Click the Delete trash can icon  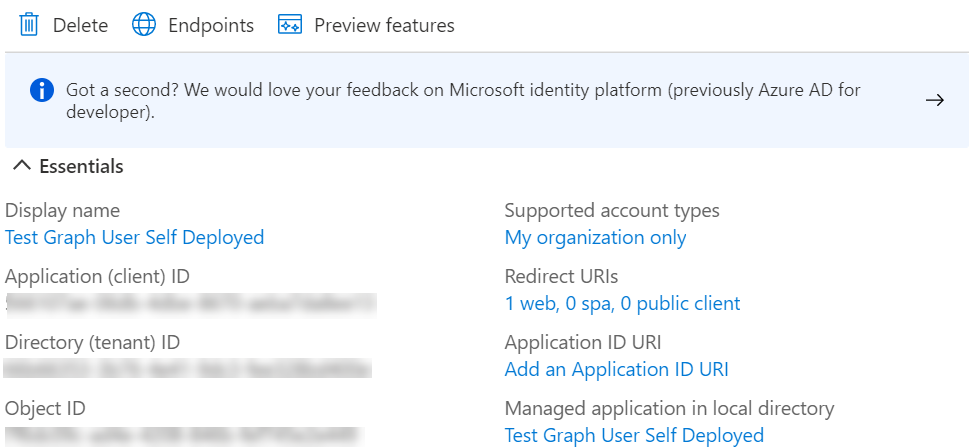click(x=29, y=25)
